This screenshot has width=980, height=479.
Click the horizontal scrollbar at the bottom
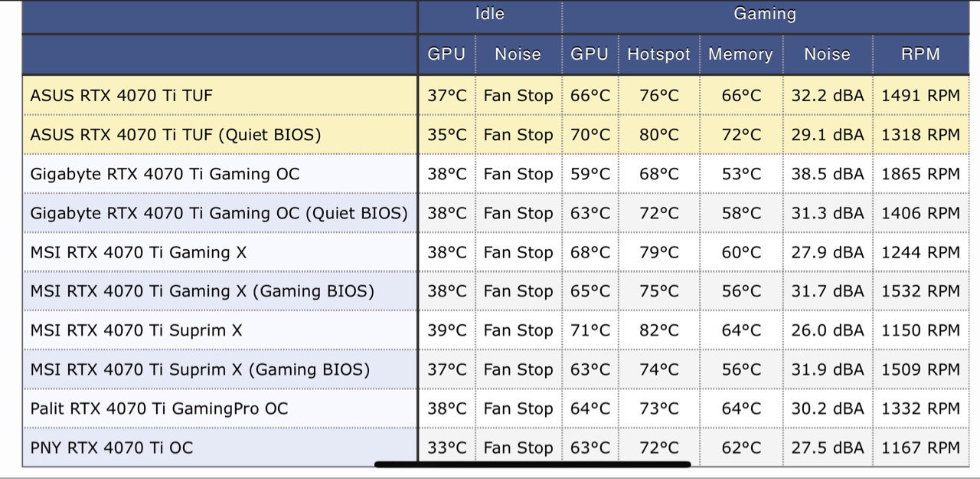pos(532,464)
